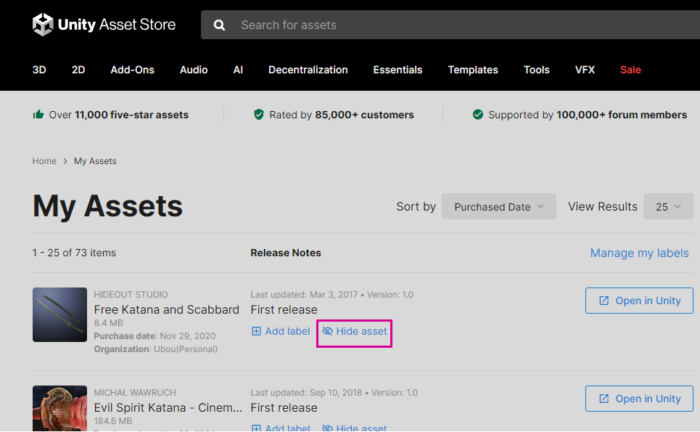This screenshot has width=700, height=432.
Task: Open Evil Spirit Katana in Unity
Action: (x=638, y=399)
